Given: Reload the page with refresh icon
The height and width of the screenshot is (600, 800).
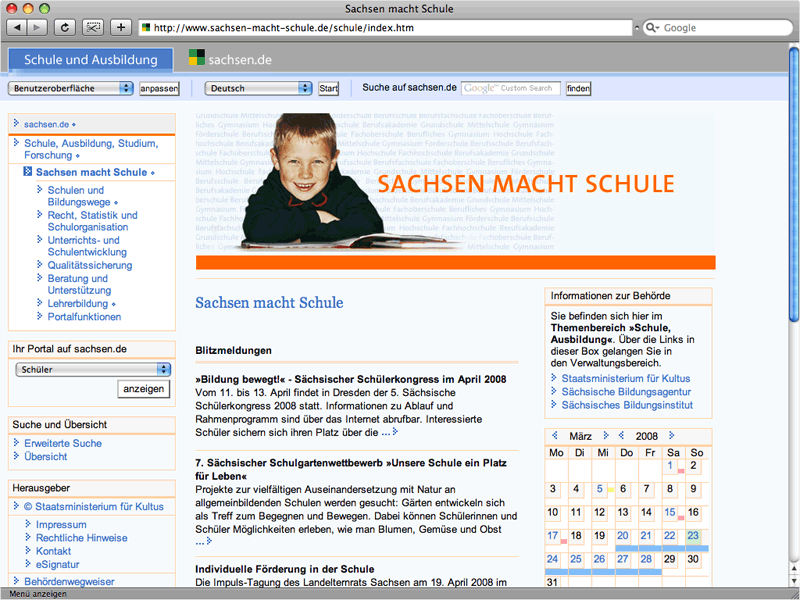Looking at the screenshot, I should click(x=66, y=27).
